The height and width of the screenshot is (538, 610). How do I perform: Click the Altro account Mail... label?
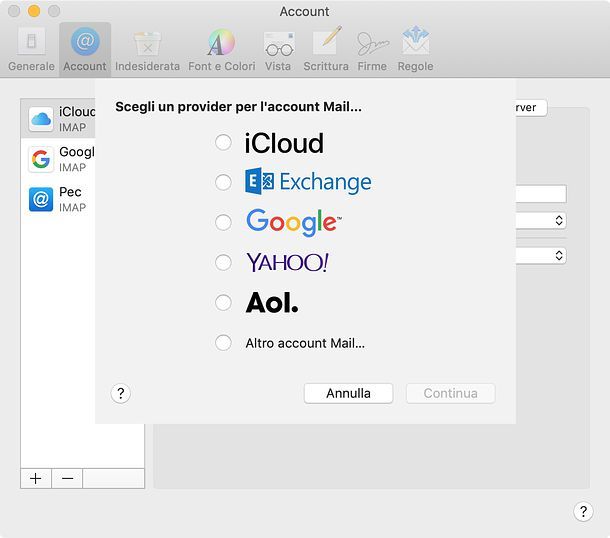coord(305,343)
